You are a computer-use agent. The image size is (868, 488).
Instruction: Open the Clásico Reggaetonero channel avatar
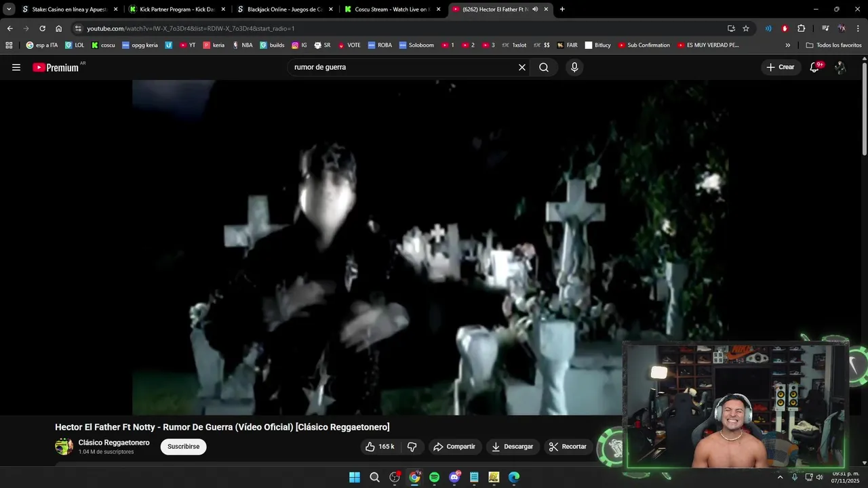tap(64, 447)
